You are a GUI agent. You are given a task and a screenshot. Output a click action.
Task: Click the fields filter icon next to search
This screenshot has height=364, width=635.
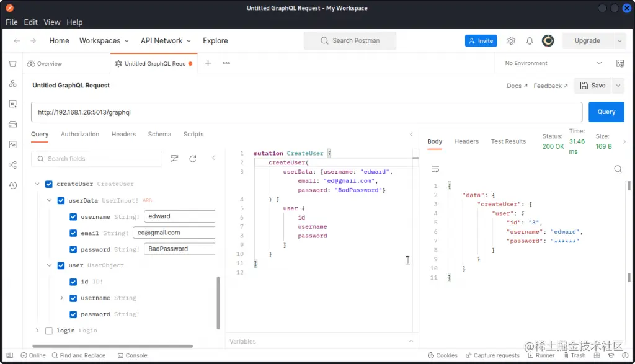click(174, 159)
